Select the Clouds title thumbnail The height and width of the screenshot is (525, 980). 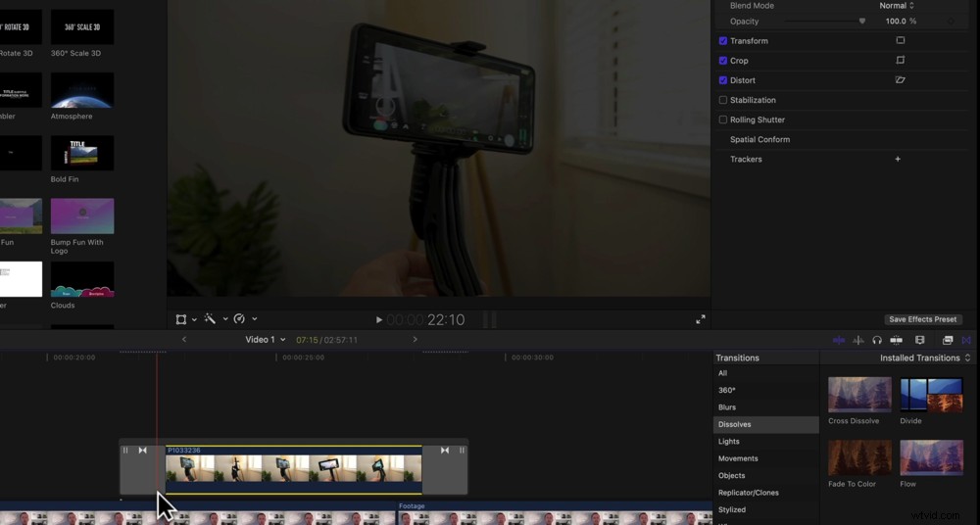tap(82, 279)
